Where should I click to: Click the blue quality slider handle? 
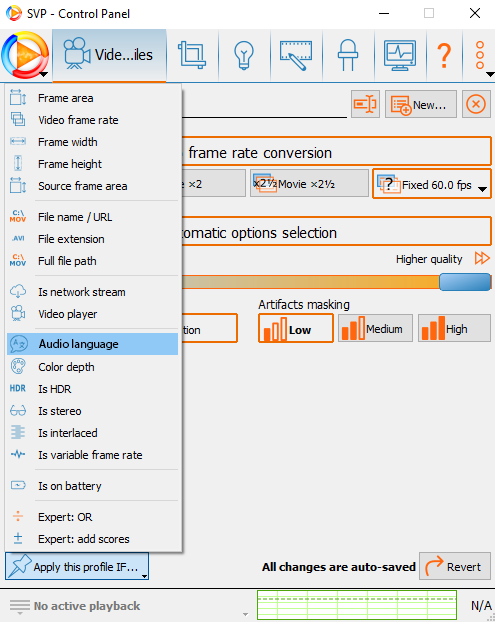[x=465, y=282]
